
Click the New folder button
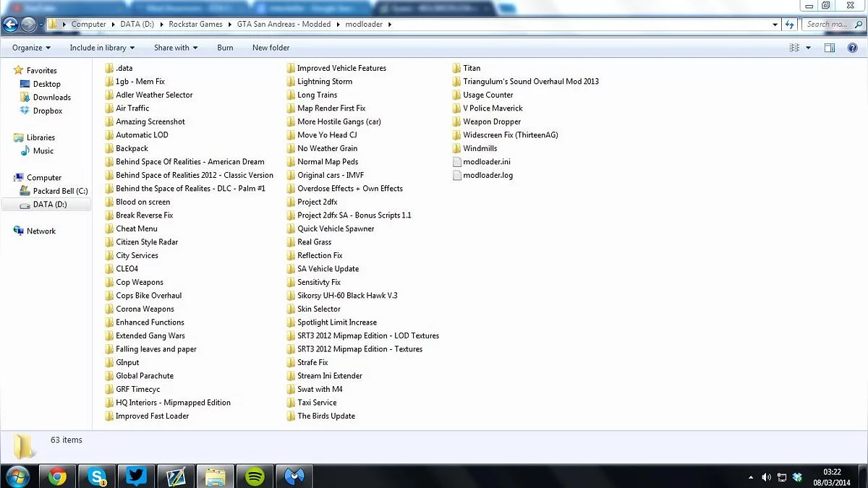tap(271, 48)
